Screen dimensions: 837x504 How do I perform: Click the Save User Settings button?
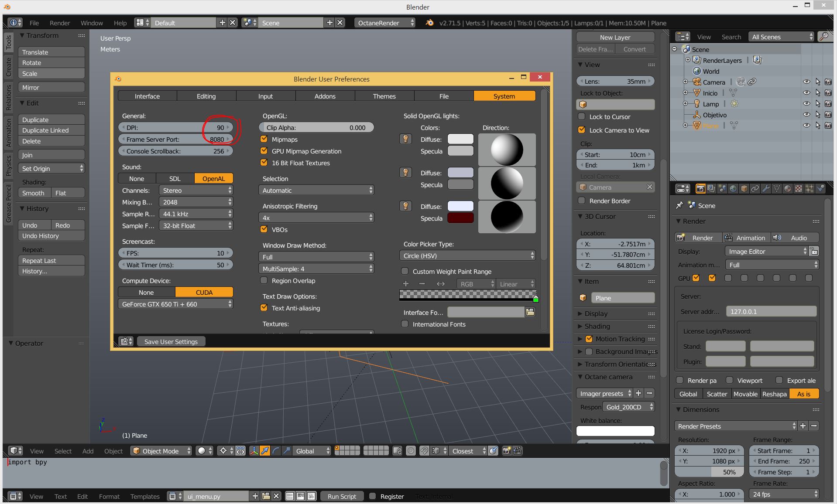171,341
